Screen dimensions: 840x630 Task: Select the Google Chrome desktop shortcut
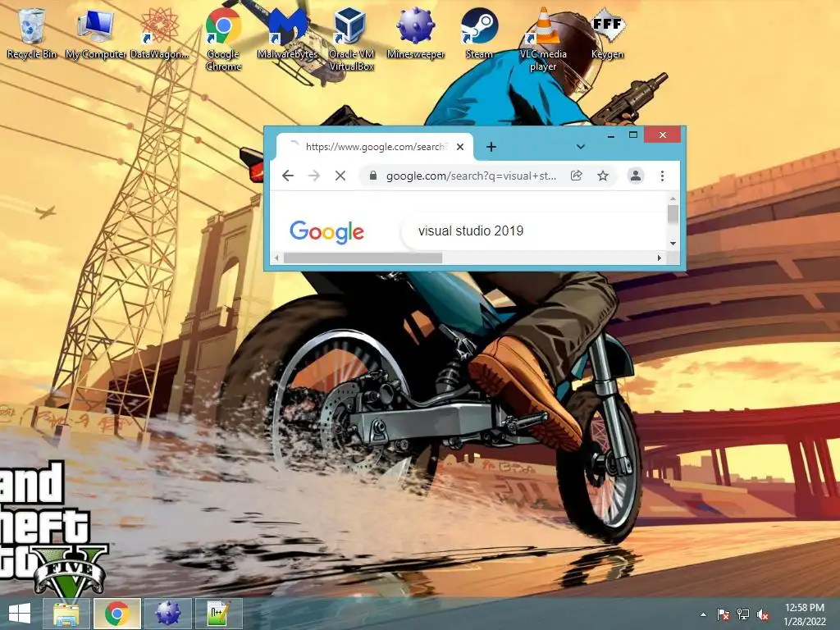[223, 39]
